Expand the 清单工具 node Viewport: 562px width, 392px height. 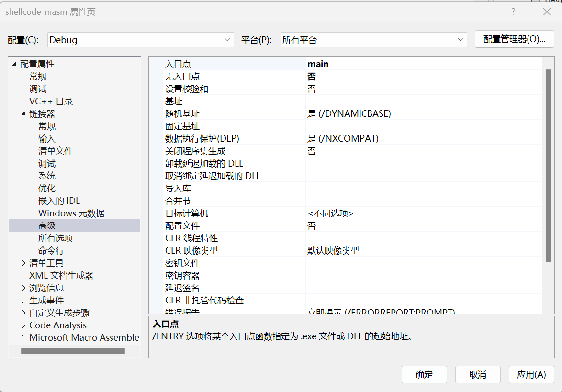[23, 263]
